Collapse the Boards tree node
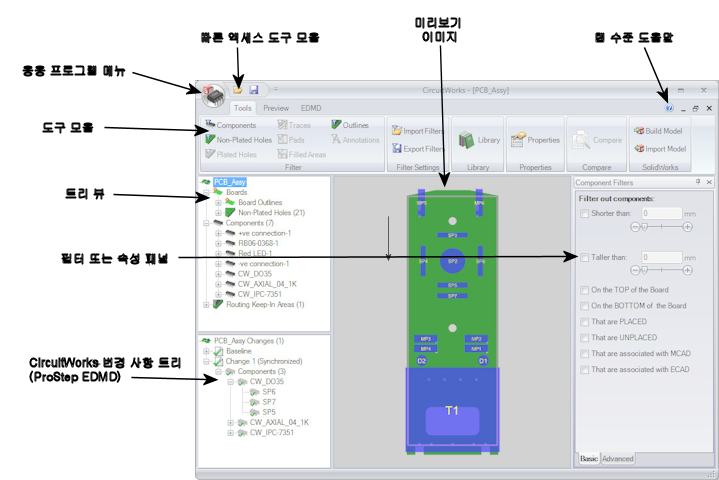Screen dimensions: 719x480 click(x=206, y=192)
